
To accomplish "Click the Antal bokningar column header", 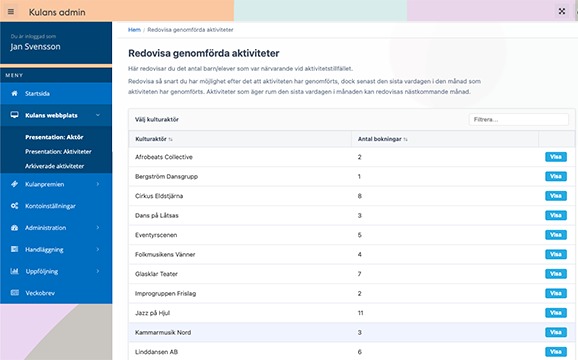I will (445, 139).
